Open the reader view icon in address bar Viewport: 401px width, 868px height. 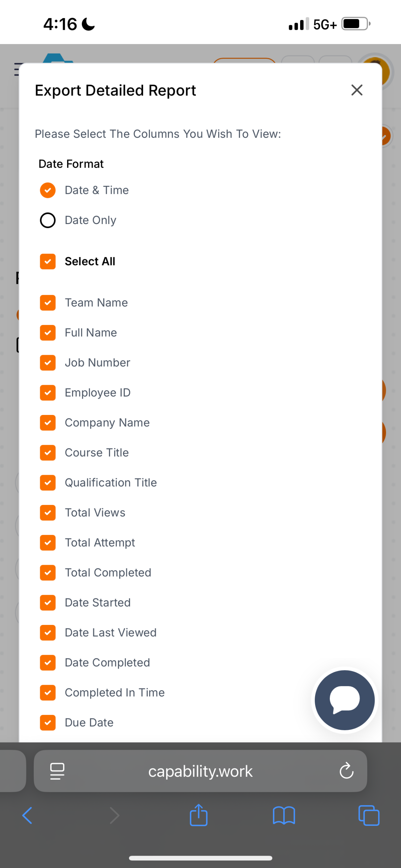pos(57,771)
